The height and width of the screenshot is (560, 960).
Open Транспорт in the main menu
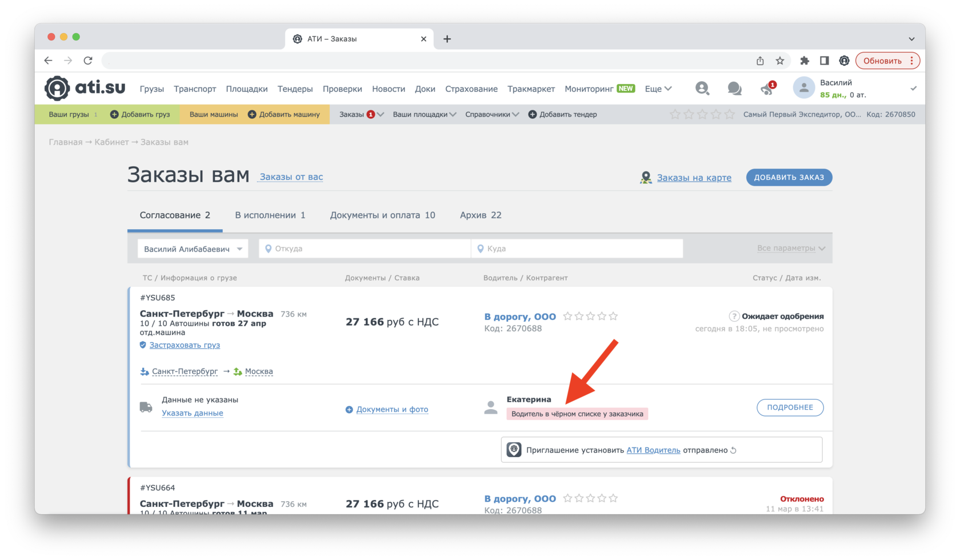point(195,89)
